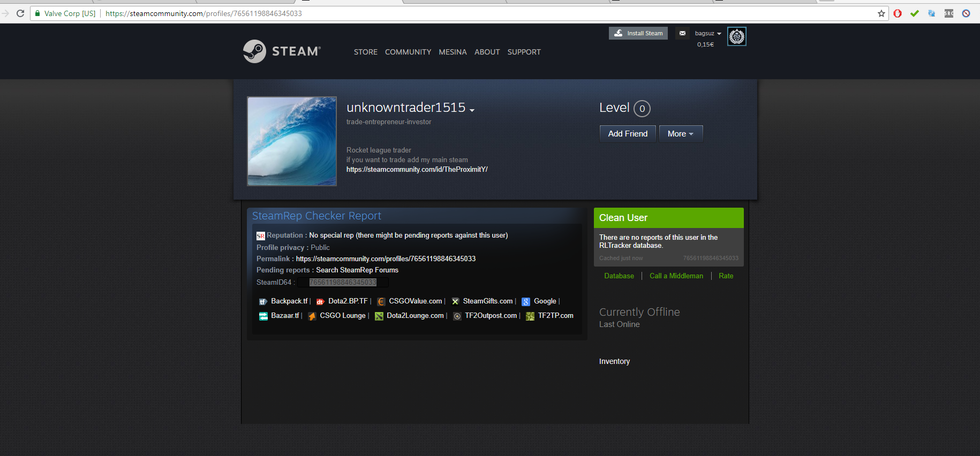Click the CSGOValue.com euro icon
Image resolution: width=980 pixels, height=456 pixels.
(381, 301)
